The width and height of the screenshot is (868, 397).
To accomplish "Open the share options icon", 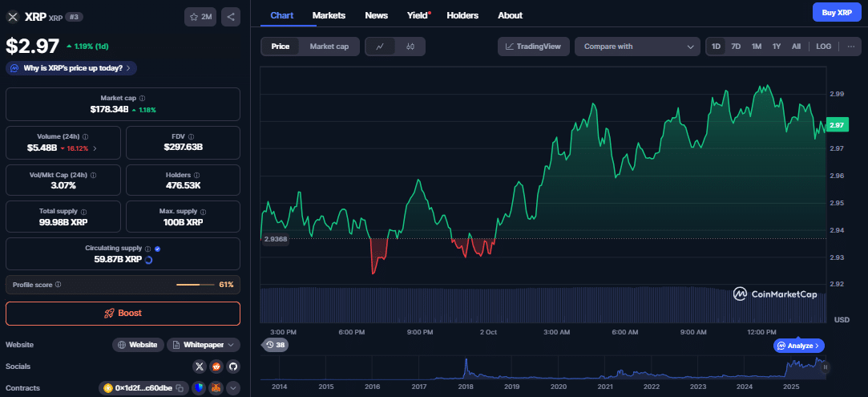I will coord(231,17).
